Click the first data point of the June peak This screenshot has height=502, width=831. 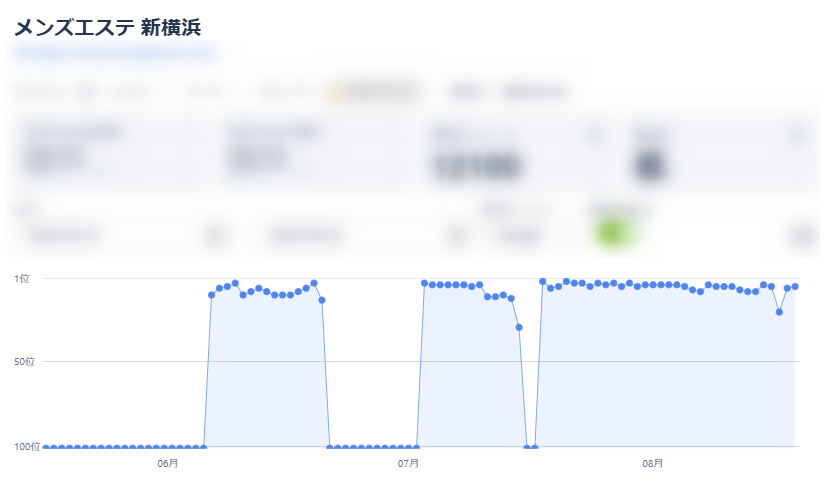(211, 295)
